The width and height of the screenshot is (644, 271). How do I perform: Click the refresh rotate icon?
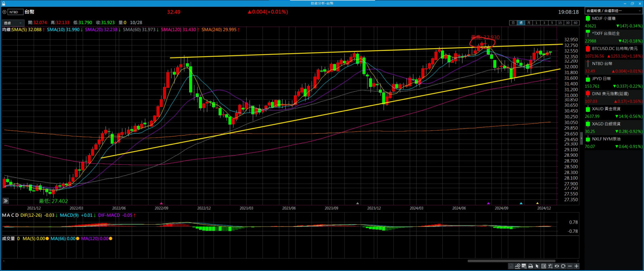[x=563, y=266]
